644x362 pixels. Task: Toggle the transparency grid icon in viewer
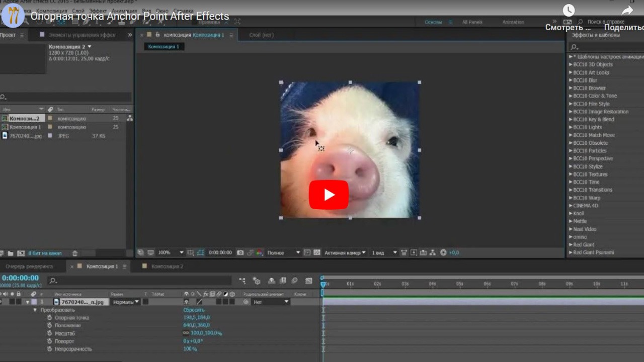(316, 252)
